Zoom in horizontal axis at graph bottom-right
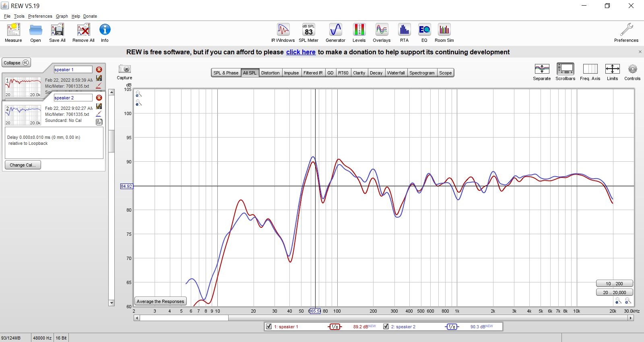Image resolution: width=644 pixels, height=342 pixels. (x=628, y=301)
